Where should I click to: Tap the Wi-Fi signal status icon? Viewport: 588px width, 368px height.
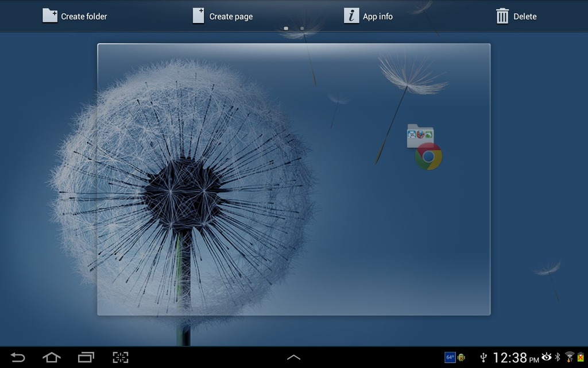(x=570, y=356)
